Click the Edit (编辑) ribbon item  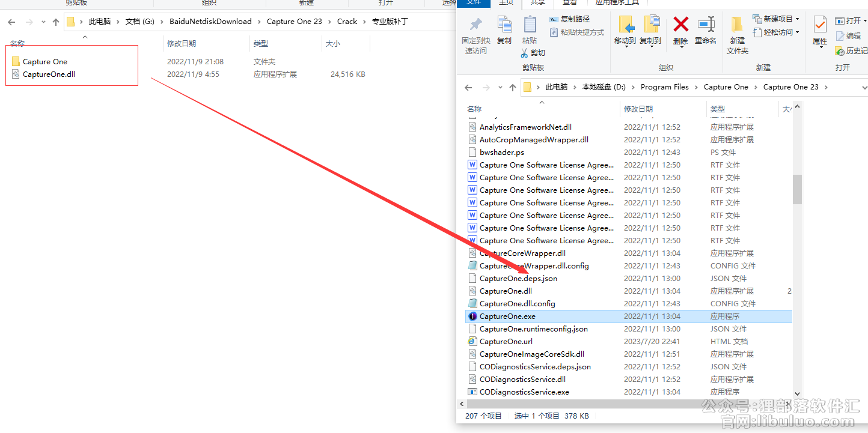click(849, 36)
